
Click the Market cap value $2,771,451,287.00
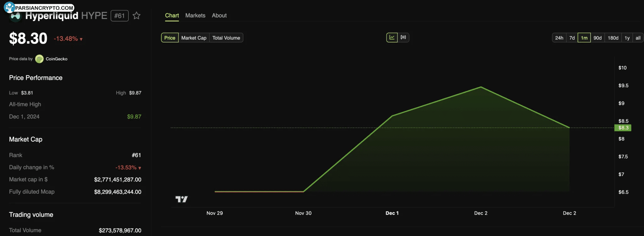coord(118,179)
